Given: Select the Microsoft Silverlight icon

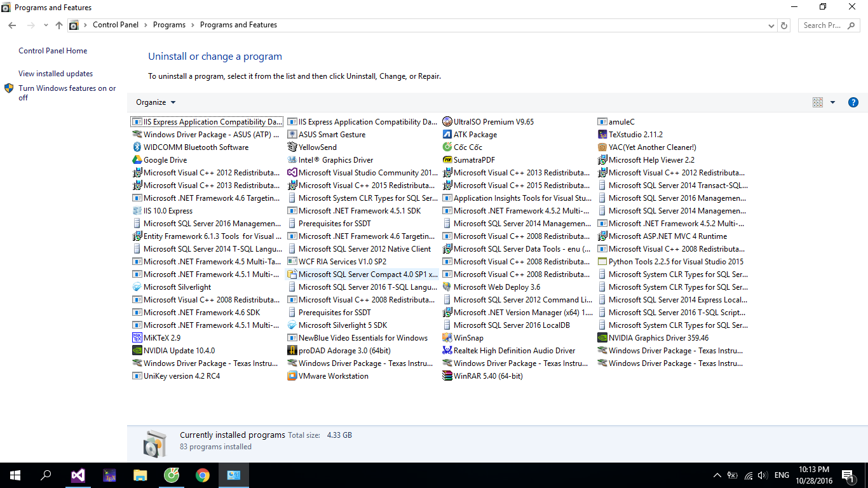Looking at the screenshot, I should click(137, 287).
